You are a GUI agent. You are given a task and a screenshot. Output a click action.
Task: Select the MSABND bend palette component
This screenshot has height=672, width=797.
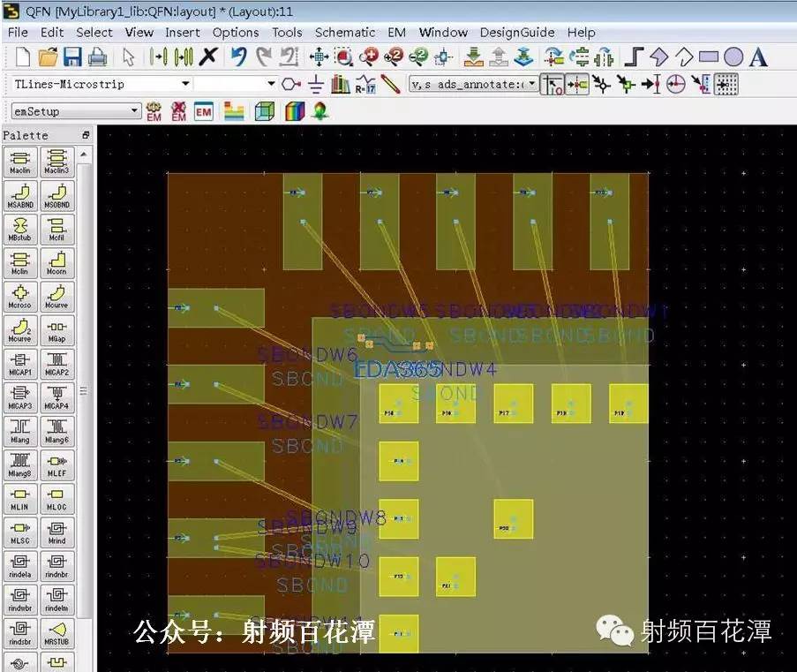(19, 196)
